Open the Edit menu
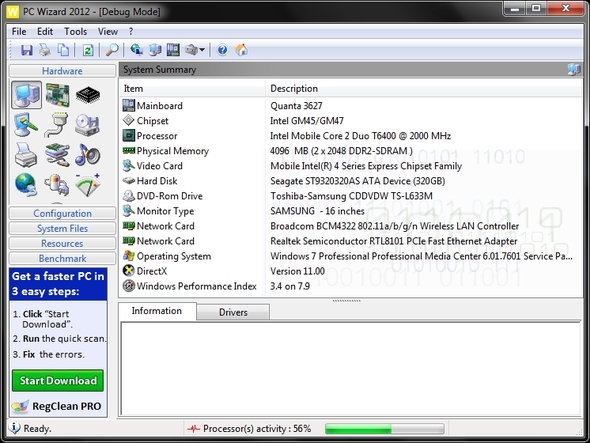 point(45,32)
